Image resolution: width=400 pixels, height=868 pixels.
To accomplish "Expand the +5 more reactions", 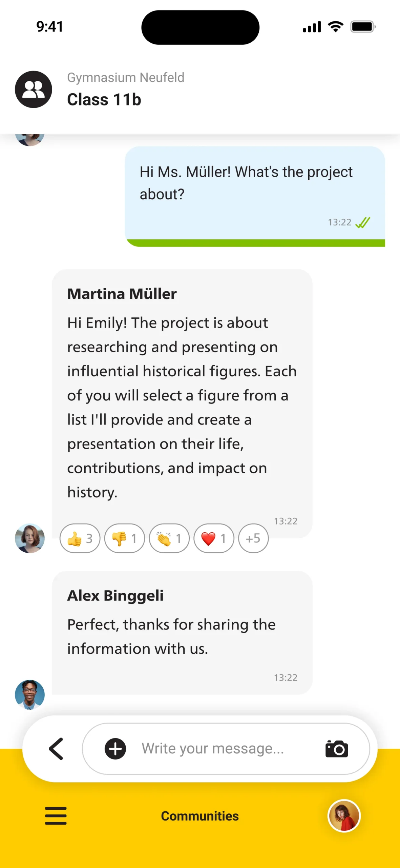I will tap(253, 538).
